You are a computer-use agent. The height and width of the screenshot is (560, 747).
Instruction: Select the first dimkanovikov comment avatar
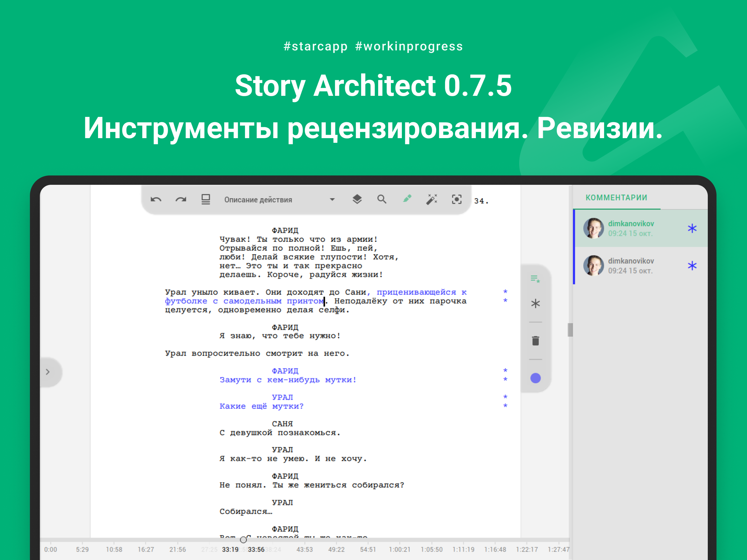[x=593, y=228]
